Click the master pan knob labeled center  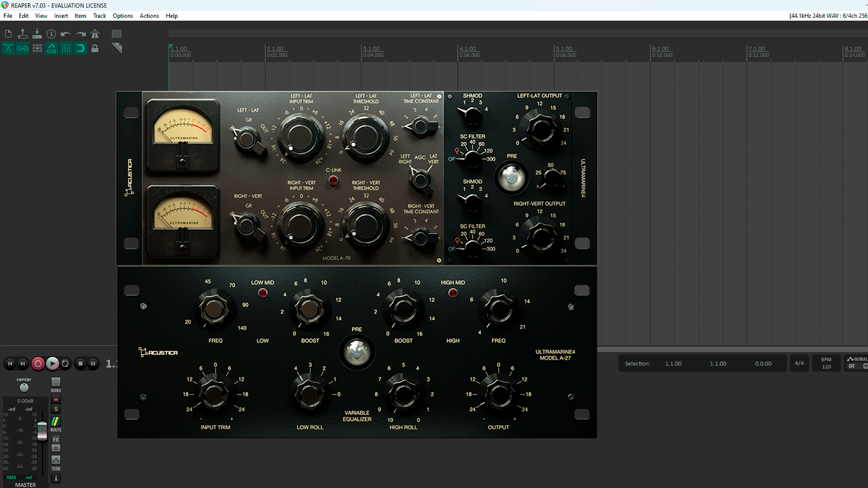pyautogui.click(x=24, y=387)
